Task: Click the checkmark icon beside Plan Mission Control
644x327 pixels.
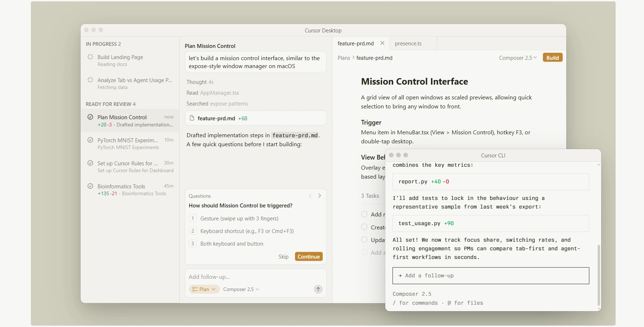Action: point(90,117)
